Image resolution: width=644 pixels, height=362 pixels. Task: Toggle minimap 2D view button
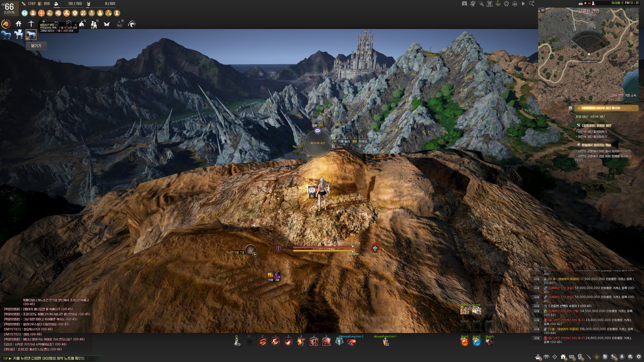click(x=543, y=10)
